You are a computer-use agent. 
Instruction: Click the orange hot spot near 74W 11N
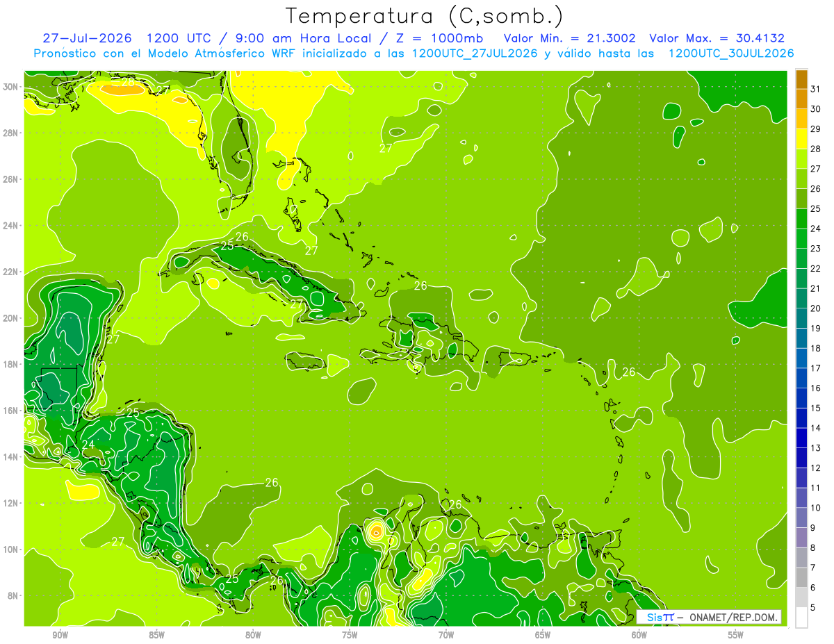[x=376, y=533]
